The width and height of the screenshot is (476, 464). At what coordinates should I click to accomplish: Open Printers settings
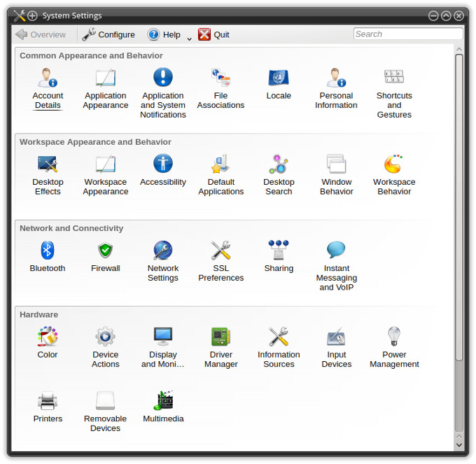[48, 407]
